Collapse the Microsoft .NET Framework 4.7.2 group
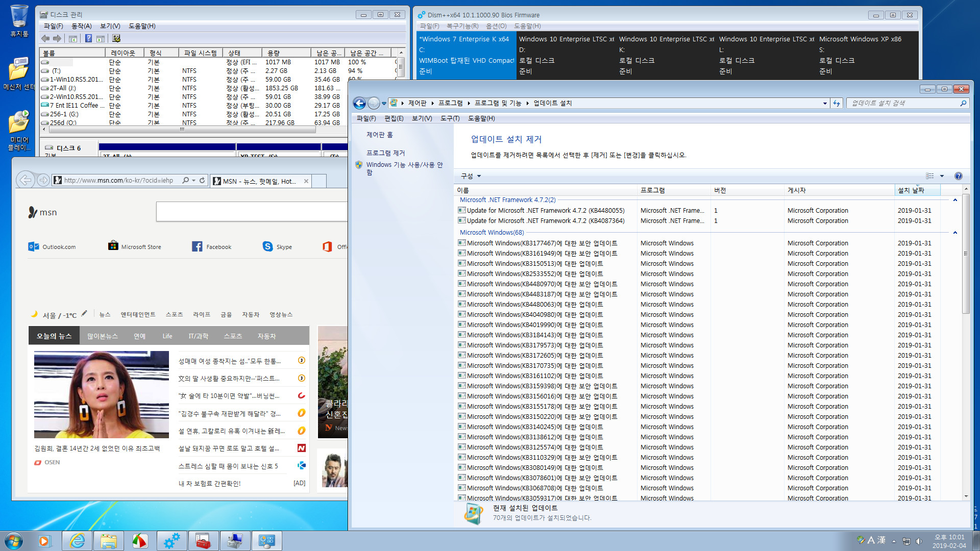Image resolution: width=980 pixels, height=551 pixels. [955, 200]
